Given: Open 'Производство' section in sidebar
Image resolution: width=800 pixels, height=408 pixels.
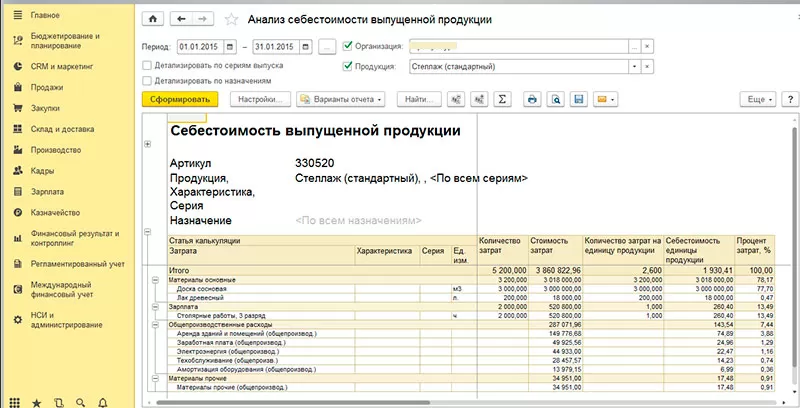Looking at the screenshot, I should click(x=57, y=150).
